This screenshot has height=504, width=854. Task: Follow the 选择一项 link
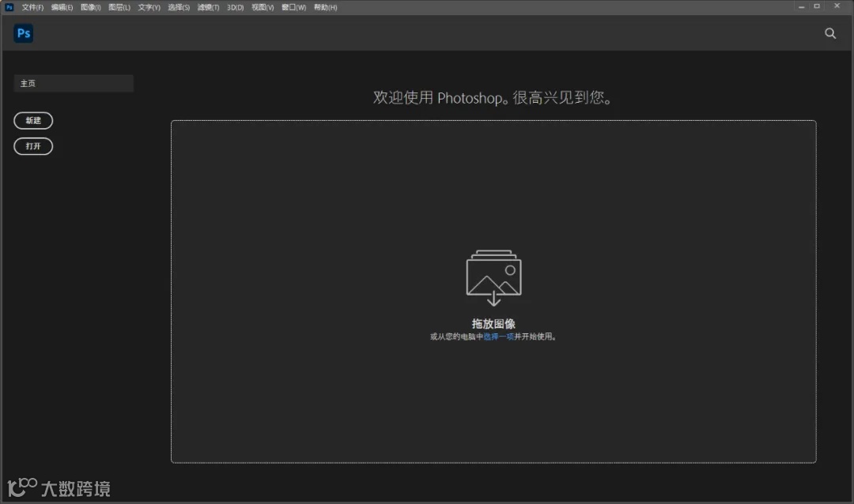coord(498,337)
